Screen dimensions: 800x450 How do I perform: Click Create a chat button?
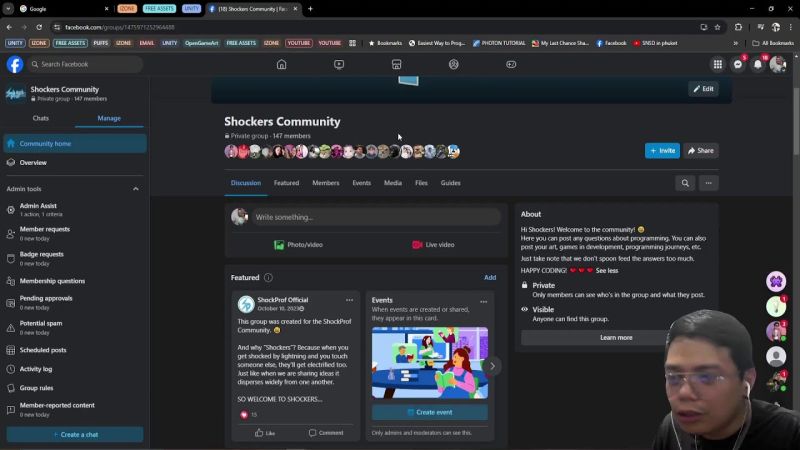75,435
